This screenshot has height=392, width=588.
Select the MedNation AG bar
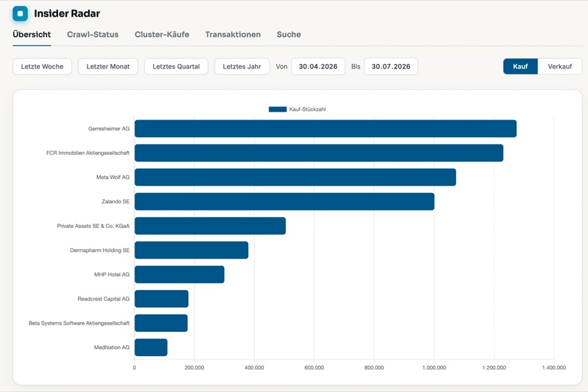coord(151,348)
